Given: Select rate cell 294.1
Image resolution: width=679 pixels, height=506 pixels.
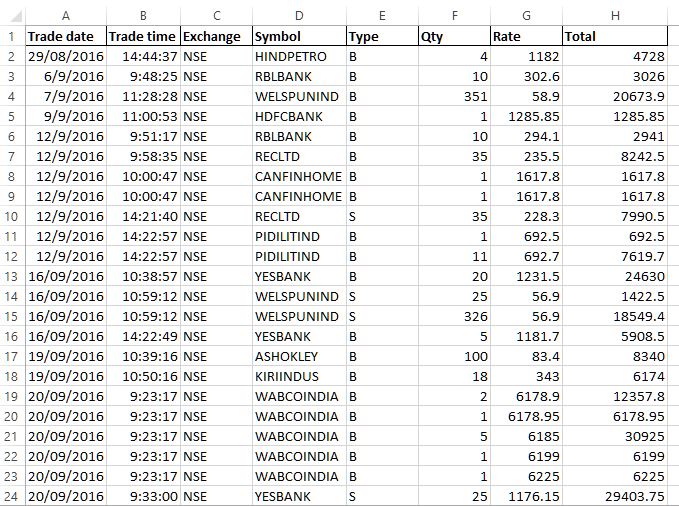Looking at the screenshot, I should [x=527, y=136].
